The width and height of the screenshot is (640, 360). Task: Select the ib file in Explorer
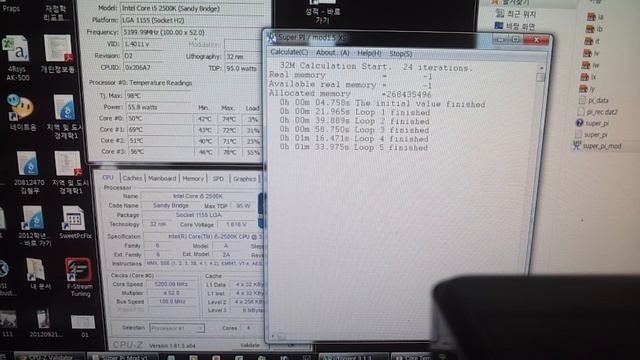pyautogui.click(x=594, y=29)
